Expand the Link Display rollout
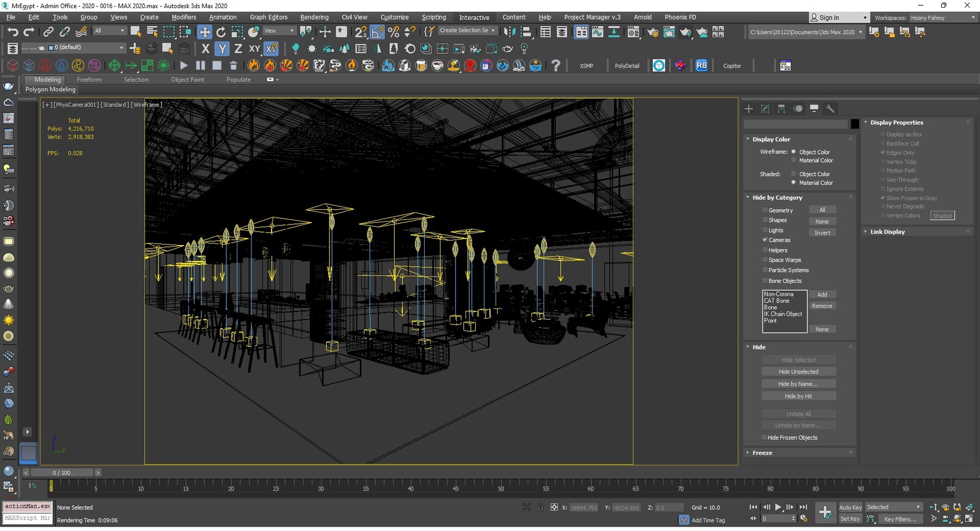The height and width of the screenshot is (531, 980). click(x=887, y=232)
